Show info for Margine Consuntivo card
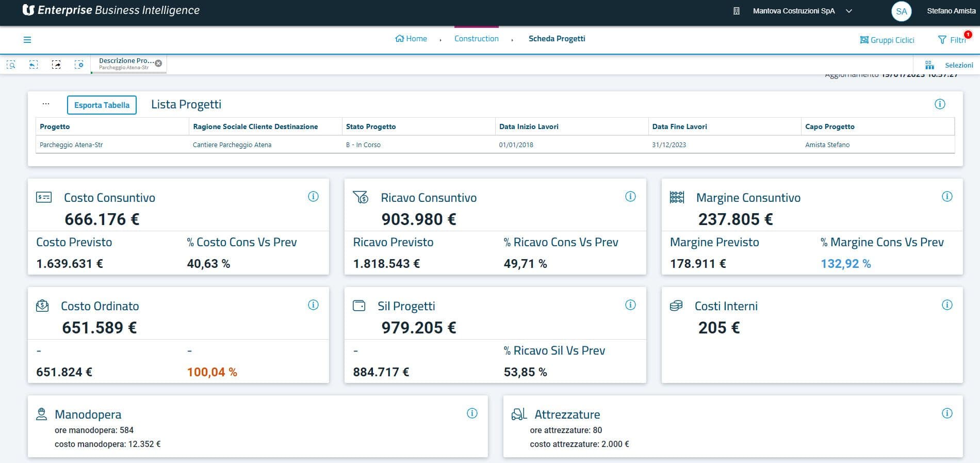 coord(947,197)
